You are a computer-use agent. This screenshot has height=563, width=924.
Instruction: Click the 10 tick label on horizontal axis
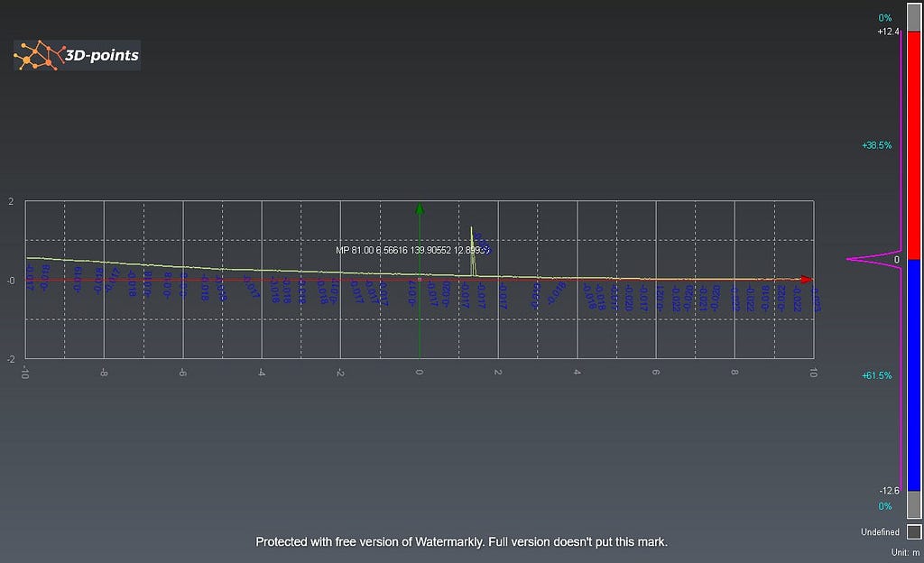[813, 373]
